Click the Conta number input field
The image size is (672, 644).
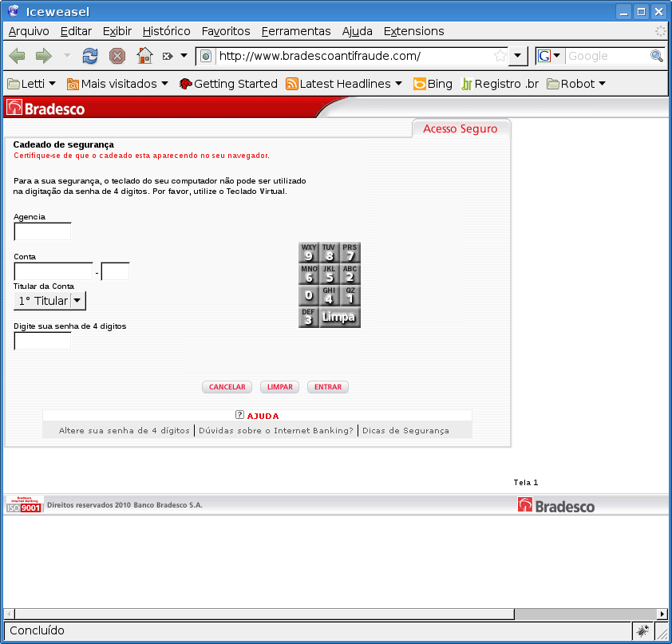tap(53, 271)
